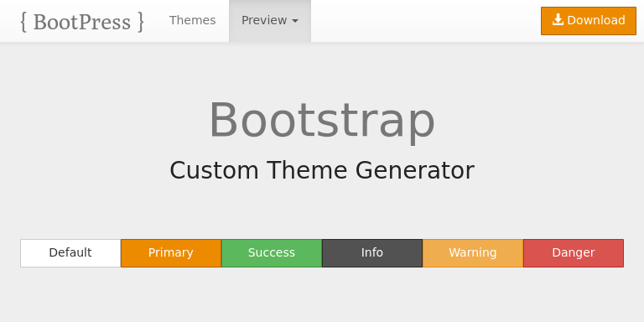The height and width of the screenshot is (322, 644).
Task: Click the red Danger button
Action: [x=574, y=253]
